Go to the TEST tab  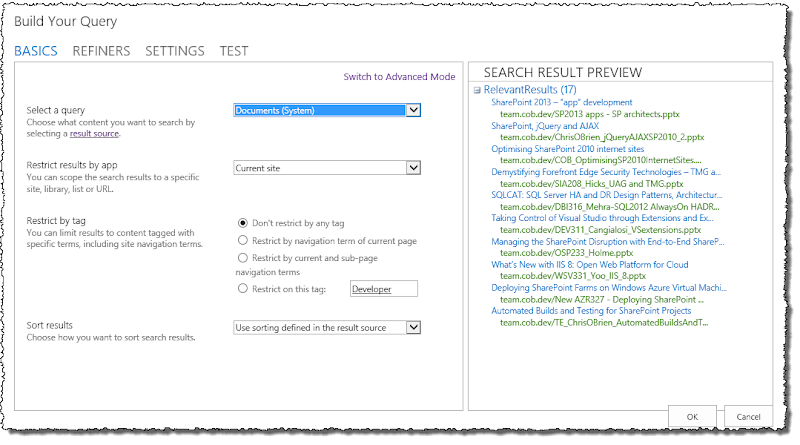click(x=234, y=51)
